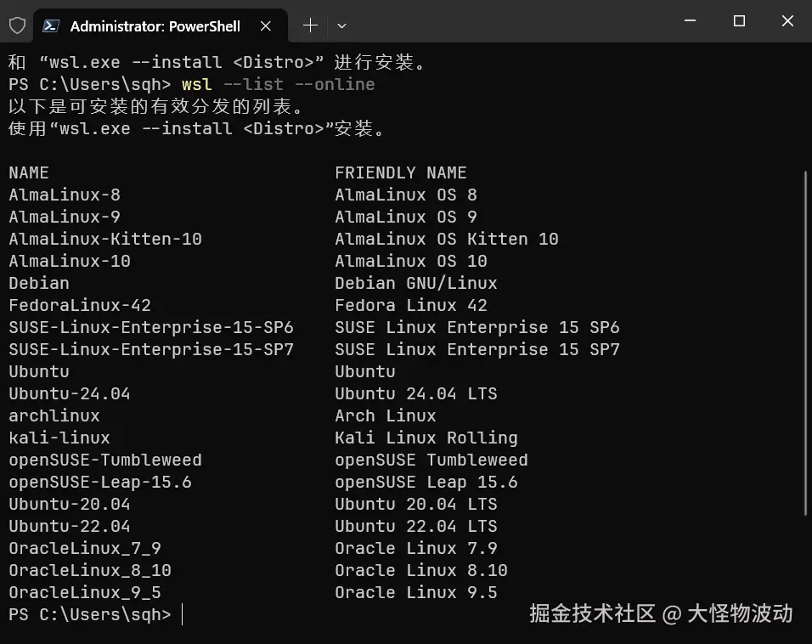Click the PowerShell icon on the tab
Viewport: 812px width, 644px height.
pos(51,25)
